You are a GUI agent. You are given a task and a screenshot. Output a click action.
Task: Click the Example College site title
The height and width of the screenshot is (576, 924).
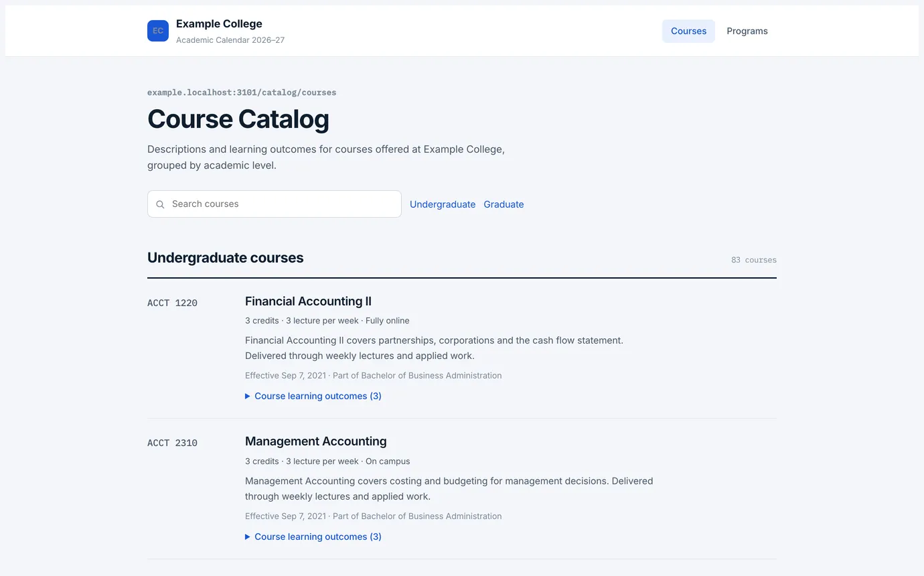219,24
